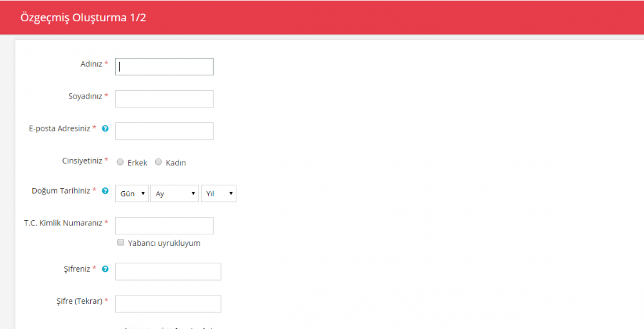Click the Doğum Tarihiniz label text
This screenshot has width=644, height=329.
(61, 191)
